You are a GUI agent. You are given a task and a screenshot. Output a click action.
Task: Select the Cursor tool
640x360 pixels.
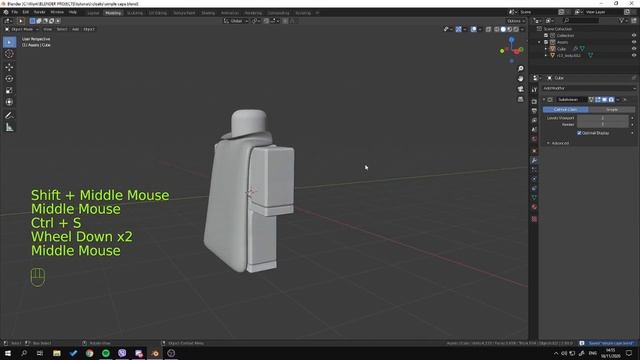click(x=9, y=54)
